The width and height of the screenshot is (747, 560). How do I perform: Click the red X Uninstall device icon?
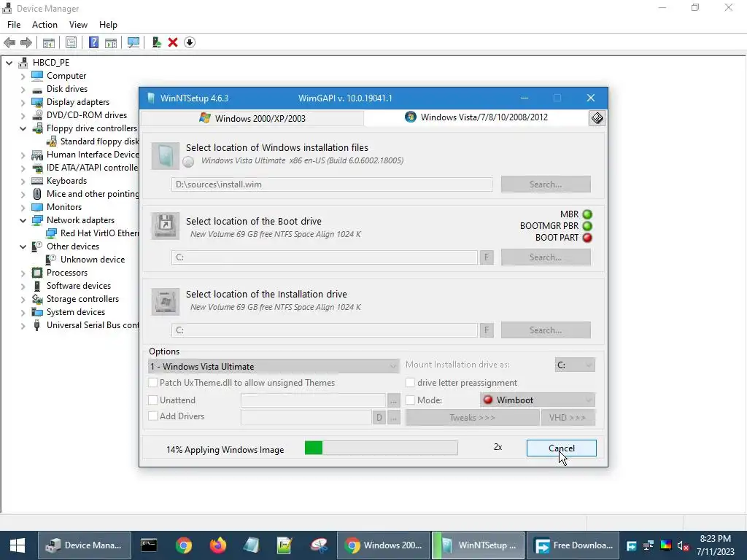[x=173, y=42]
